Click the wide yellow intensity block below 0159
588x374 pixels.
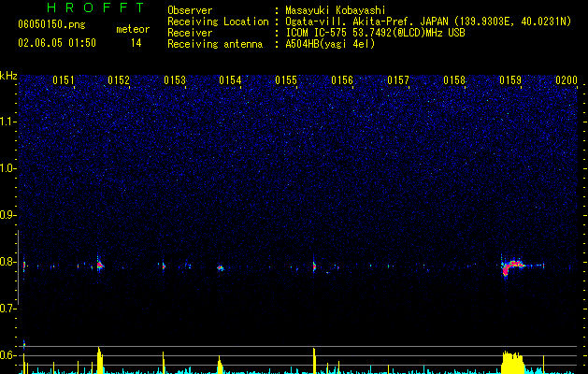pyautogui.click(x=512, y=363)
